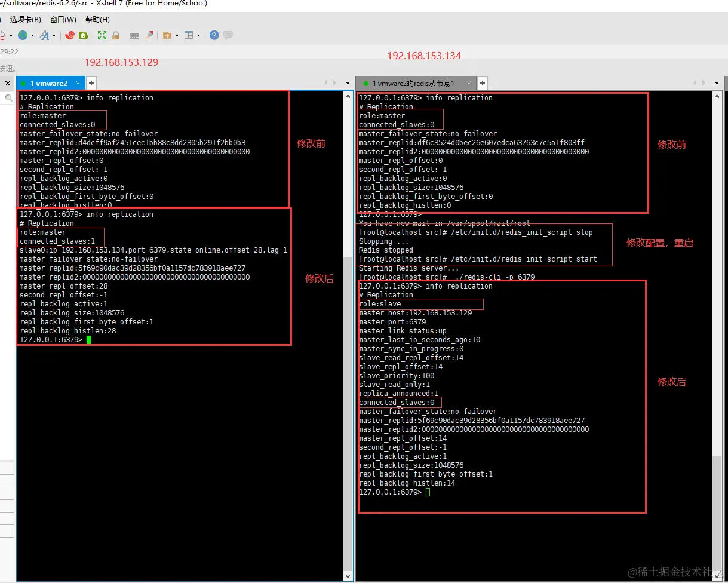Open the 选项卡(B) menu
The height and width of the screenshot is (583, 728).
[26, 20]
